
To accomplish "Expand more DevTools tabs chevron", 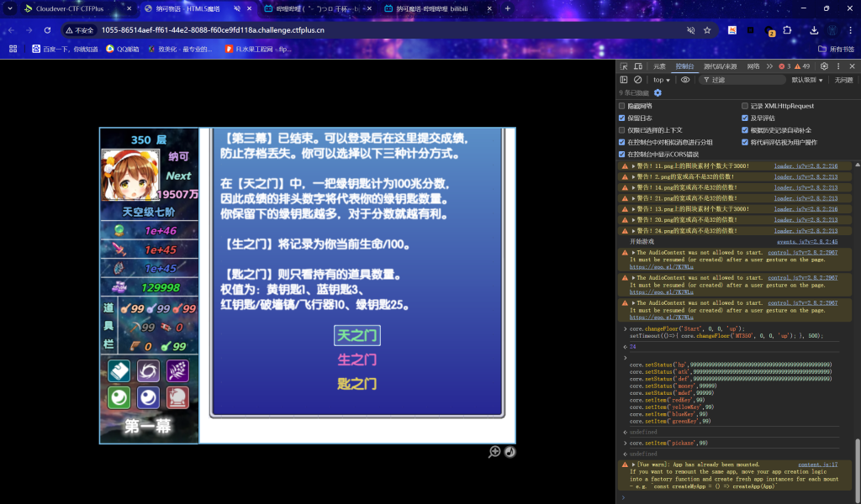I will [769, 66].
